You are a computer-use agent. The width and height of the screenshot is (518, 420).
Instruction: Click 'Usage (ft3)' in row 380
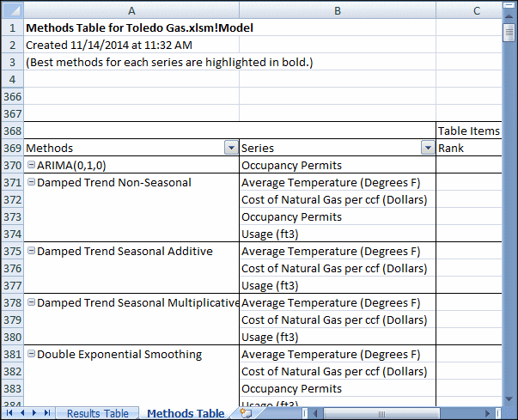pos(270,337)
